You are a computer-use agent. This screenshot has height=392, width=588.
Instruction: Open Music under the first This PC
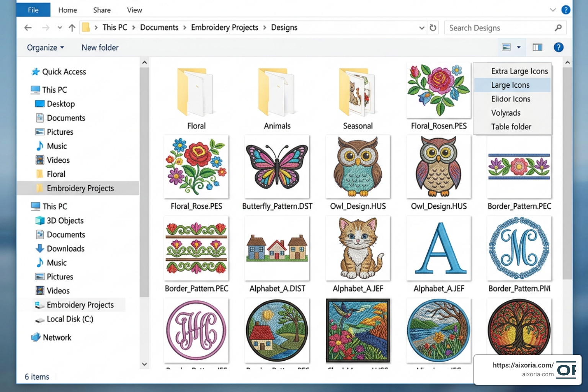click(x=51, y=146)
